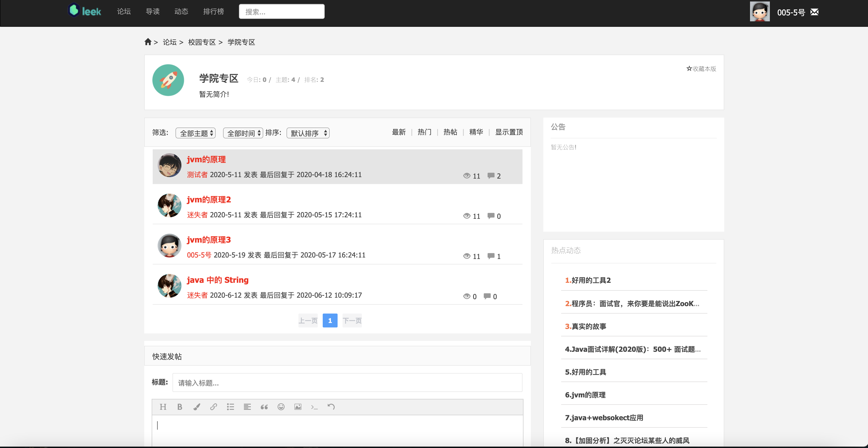Open the mail envelope icon
Viewport: 868px width, 448px height.
click(x=814, y=12)
